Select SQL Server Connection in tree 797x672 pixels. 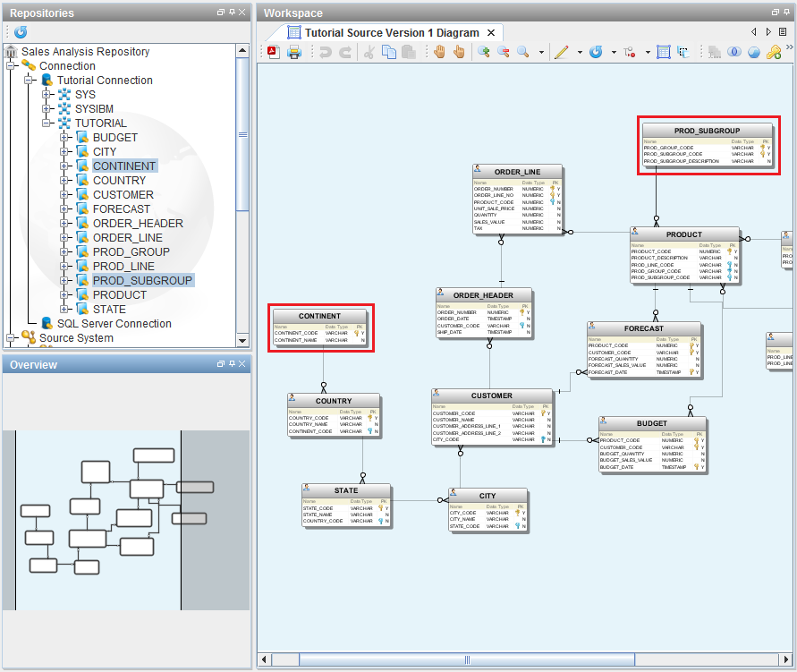114,324
